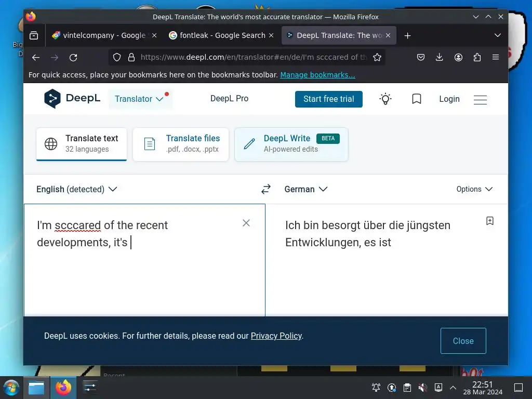Open Firefox account icon
532x399 pixels.
tap(458, 57)
